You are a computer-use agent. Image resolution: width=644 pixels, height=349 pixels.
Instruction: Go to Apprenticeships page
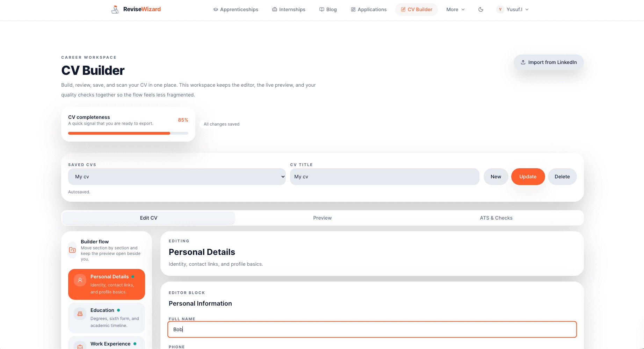click(x=236, y=9)
